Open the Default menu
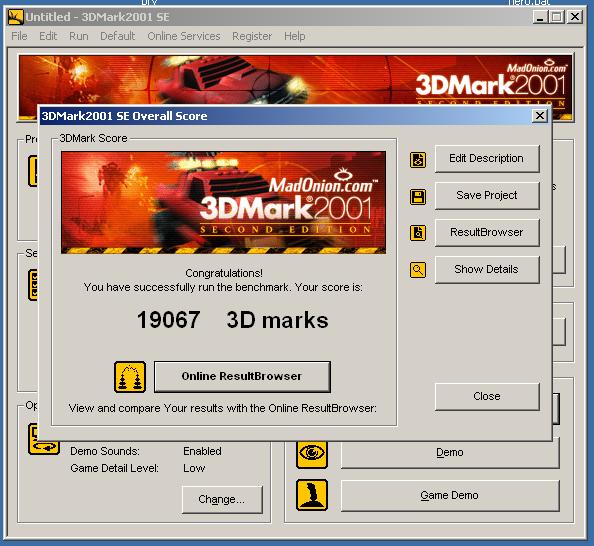This screenshot has height=546, width=594. [x=117, y=36]
